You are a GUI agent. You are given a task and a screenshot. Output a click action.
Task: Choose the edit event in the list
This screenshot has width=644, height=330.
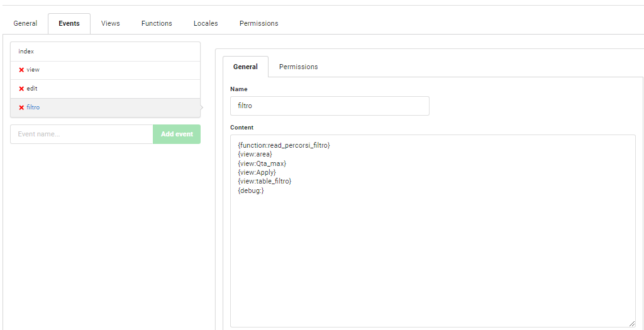(x=105, y=89)
